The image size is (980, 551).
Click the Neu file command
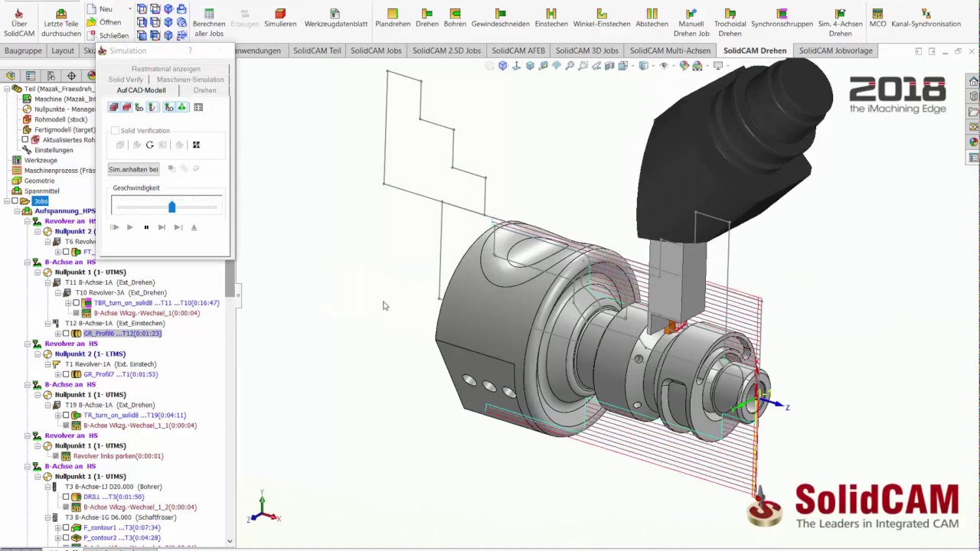tap(100, 9)
